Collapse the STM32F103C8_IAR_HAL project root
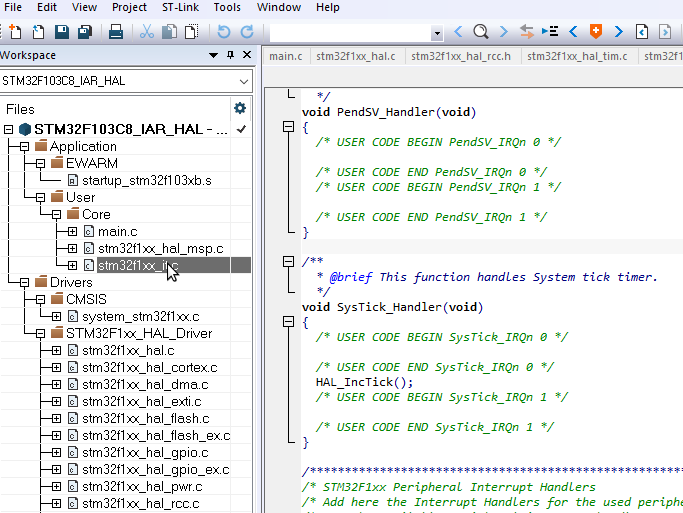 pyautogui.click(x=8, y=129)
